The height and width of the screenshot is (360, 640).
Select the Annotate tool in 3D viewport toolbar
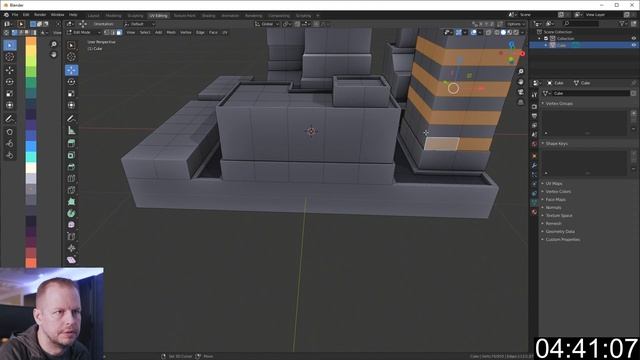click(x=71, y=118)
